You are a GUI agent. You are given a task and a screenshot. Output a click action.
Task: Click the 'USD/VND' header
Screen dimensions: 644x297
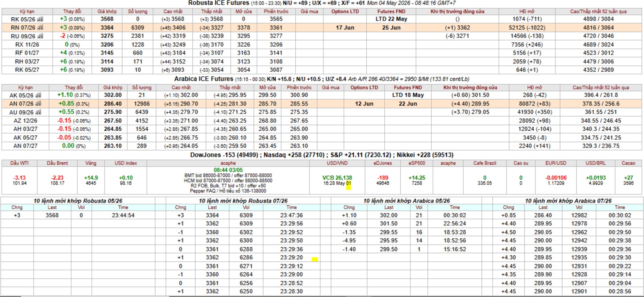click(x=337, y=163)
